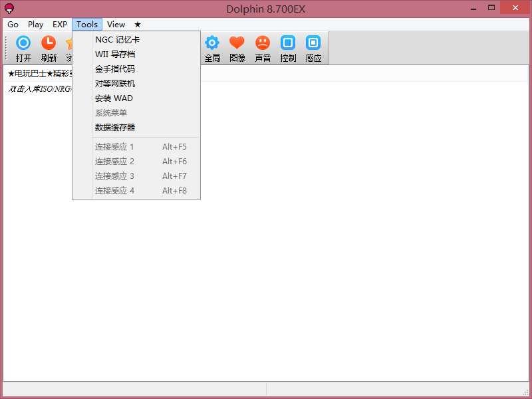Click the Dolphin app icon in title bar

click(x=9, y=8)
